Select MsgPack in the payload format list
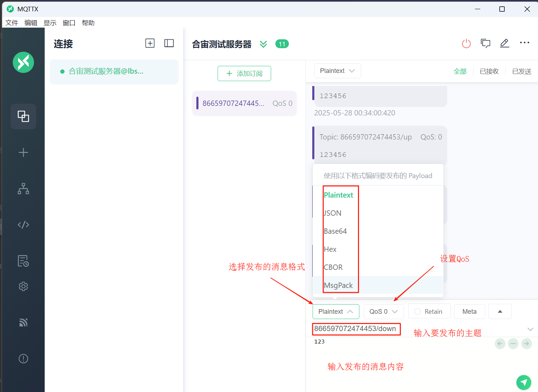The image size is (538, 392). coord(378,285)
